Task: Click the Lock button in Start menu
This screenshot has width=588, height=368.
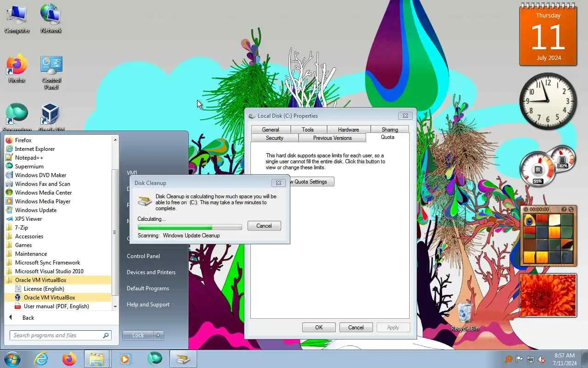Action: pos(138,335)
